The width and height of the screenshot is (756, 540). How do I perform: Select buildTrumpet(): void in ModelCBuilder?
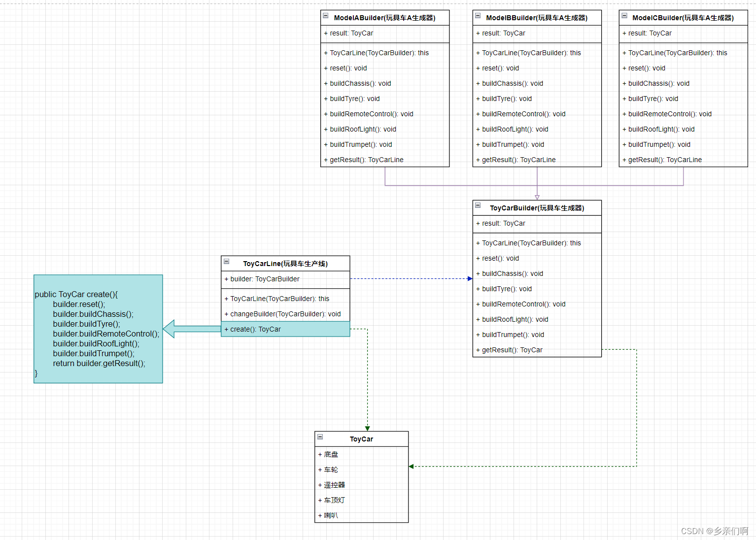[684, 144]
